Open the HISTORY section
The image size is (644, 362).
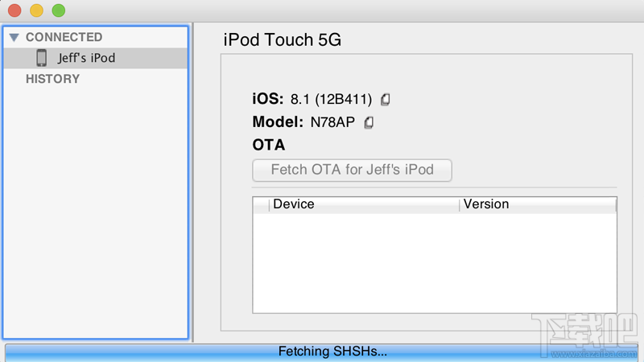52,79
